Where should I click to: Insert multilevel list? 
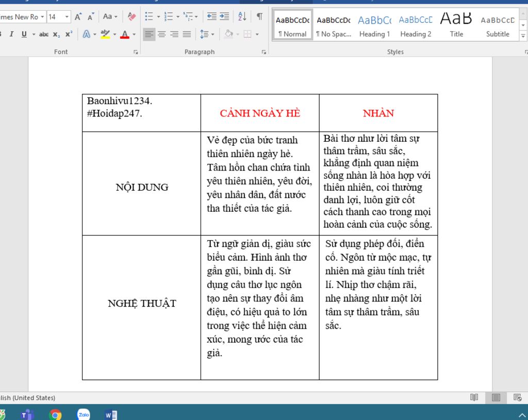click(188, 16)
